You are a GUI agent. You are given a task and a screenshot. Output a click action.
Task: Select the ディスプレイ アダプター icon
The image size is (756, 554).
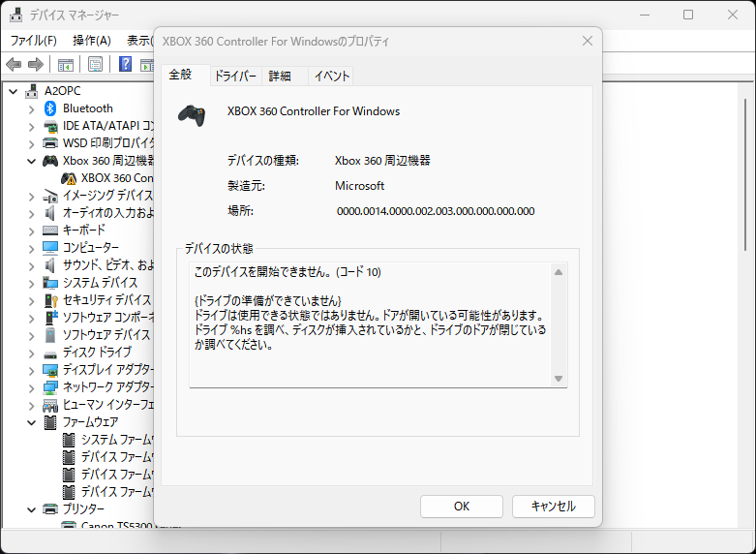click(50, 370)
